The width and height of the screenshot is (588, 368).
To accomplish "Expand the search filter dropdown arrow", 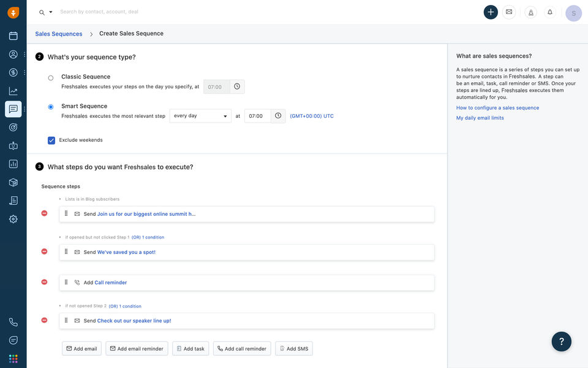I will pos(51,12).
